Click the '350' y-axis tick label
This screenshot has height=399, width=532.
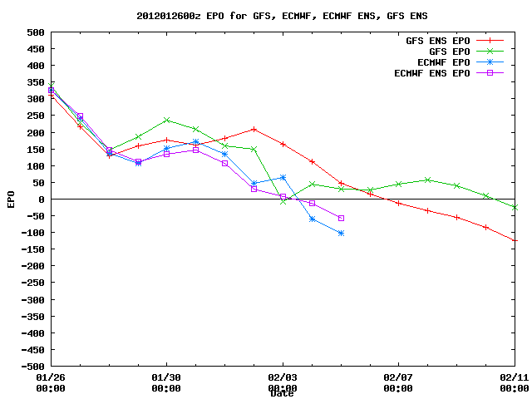pyautogui.click(x=36, y=82)
